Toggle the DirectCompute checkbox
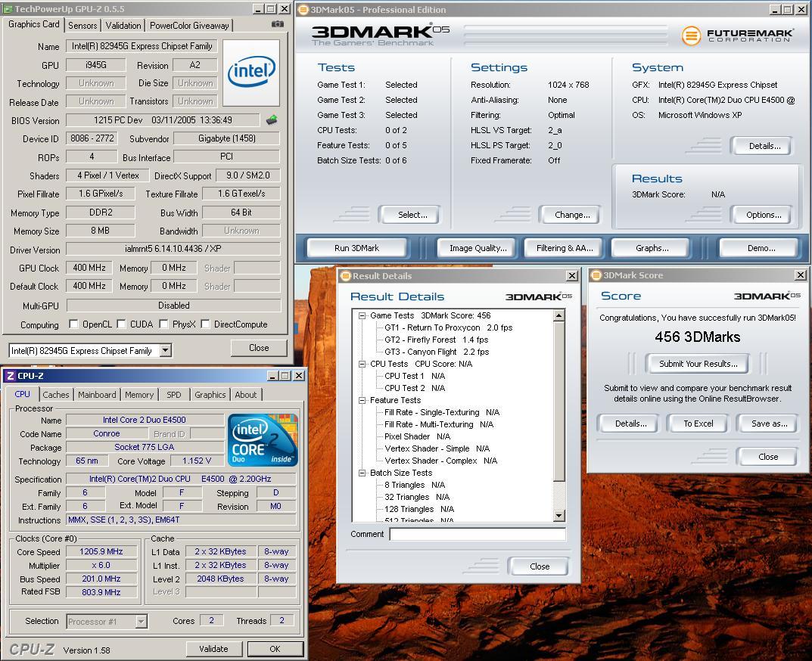 point(206,324)
